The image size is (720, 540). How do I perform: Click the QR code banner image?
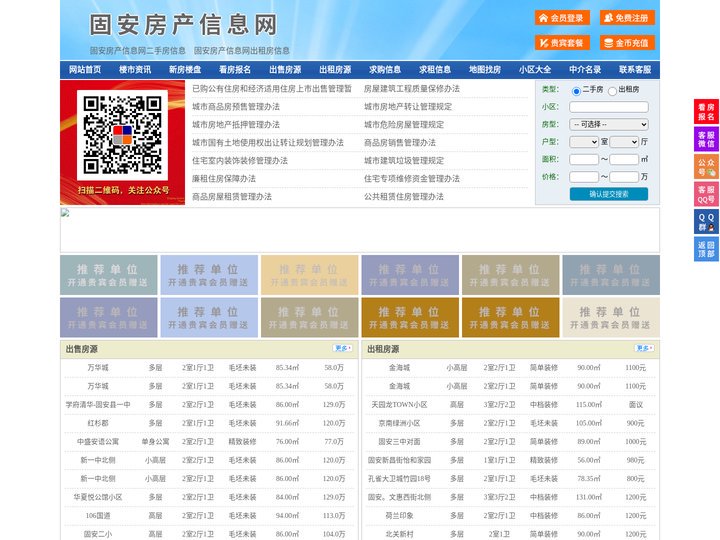click(x=123, y=142)
